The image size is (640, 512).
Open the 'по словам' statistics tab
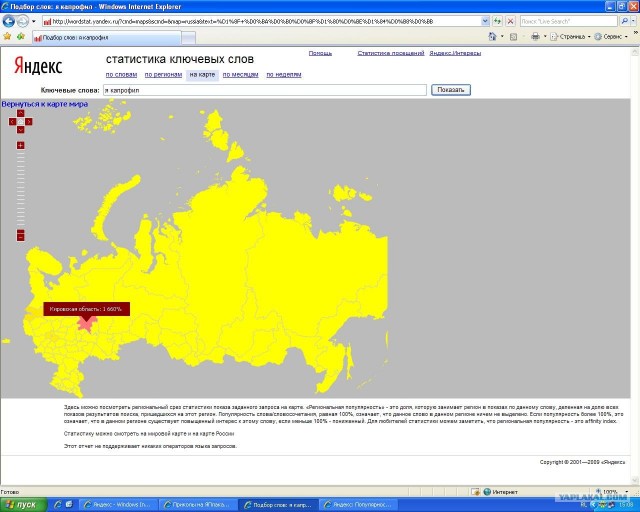pyautogui.click(x=121, y=75)
